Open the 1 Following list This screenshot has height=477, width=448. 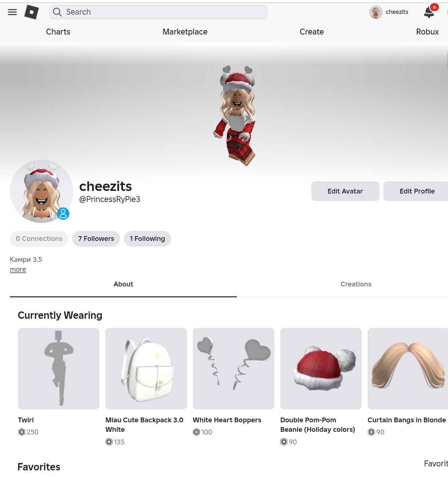click(x=147, y=239)
